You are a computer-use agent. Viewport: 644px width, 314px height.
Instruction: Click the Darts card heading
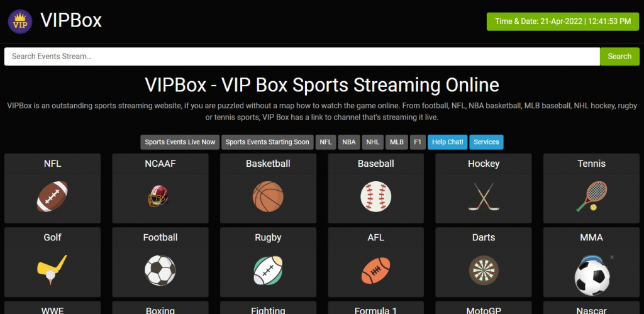[484, 238]
